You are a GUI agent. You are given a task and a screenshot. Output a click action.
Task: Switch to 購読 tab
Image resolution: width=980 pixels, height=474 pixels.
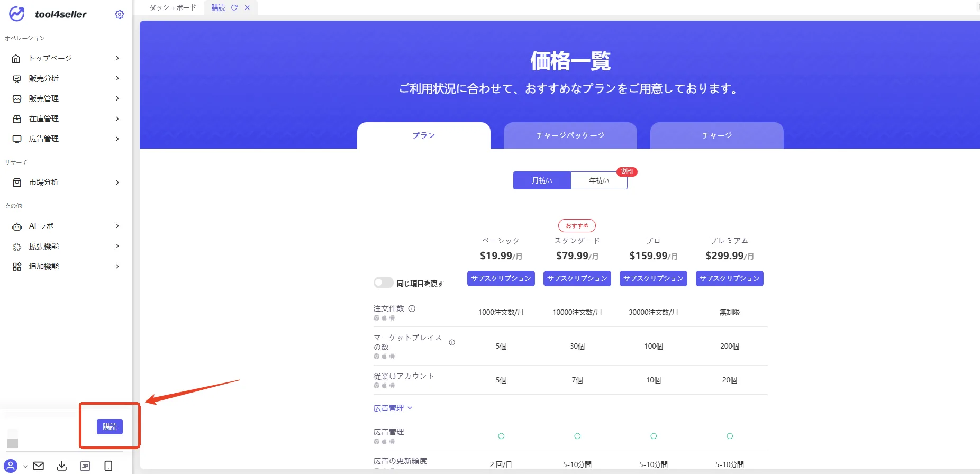click(x=218, y=7)
